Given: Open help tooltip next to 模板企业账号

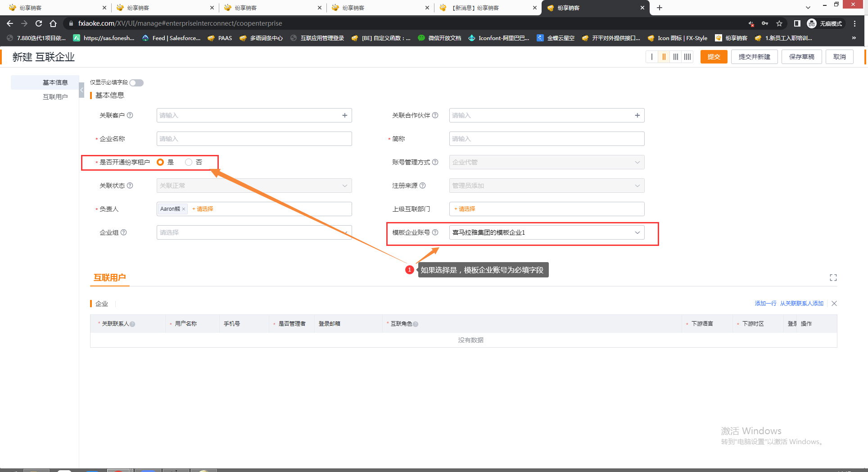Looking at the screenshot, I should click(x=435, y=232).
